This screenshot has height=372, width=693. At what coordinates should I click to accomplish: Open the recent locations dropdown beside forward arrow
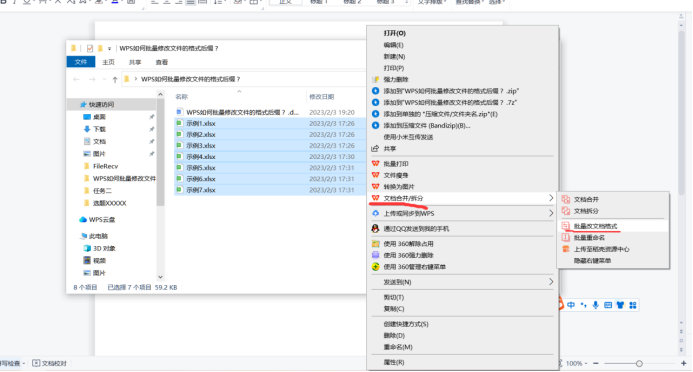[x=104, y=80]
